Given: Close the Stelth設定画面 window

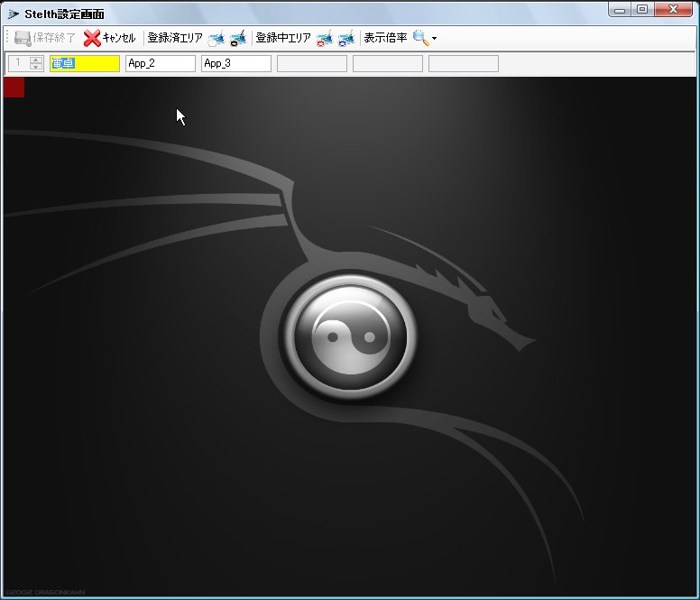Looking at the screenshot, I should pyautogui.click(x=673, y=10).
